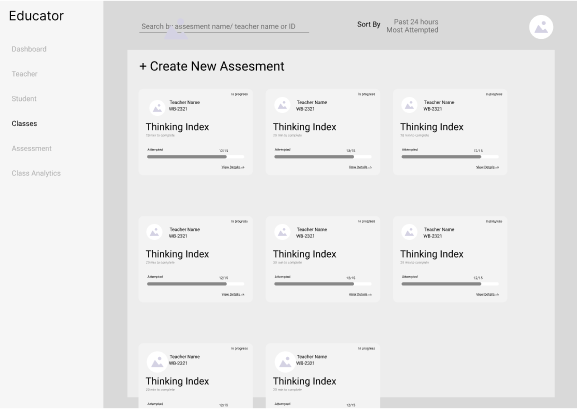577x409 pixels.
Task: Go to Dashboard in sidebar
Action: pos(29,49)
